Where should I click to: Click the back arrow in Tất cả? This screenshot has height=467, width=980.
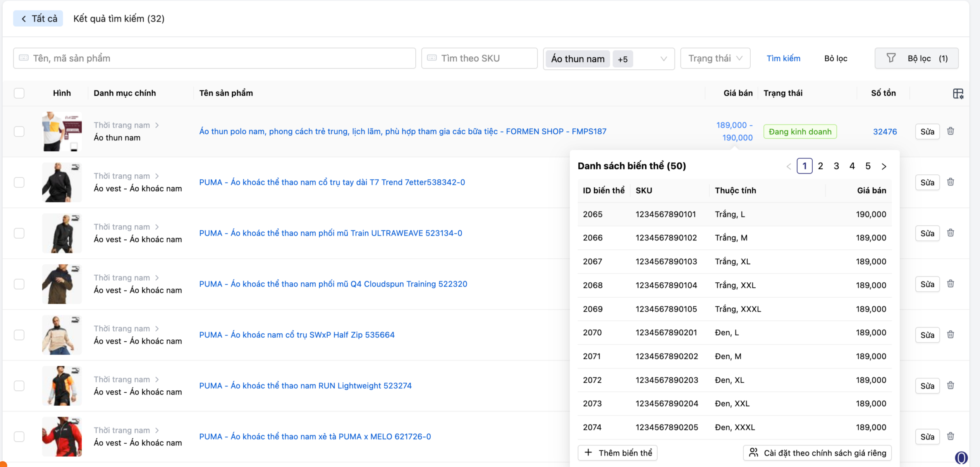(24, 19)
